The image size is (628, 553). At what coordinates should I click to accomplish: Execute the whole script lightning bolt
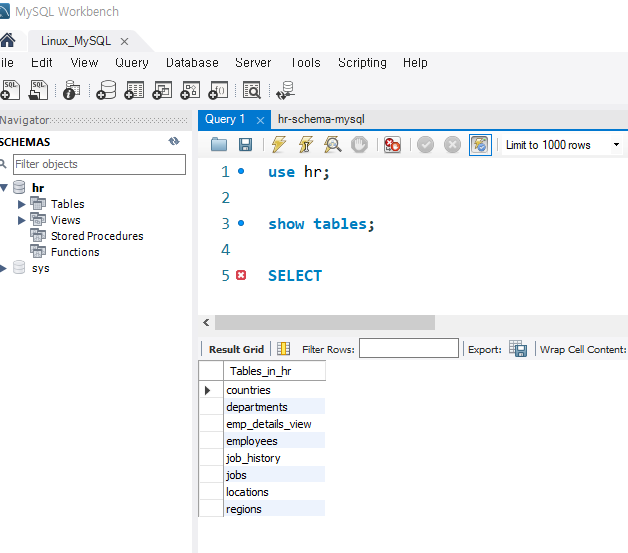tap(279, 145)
